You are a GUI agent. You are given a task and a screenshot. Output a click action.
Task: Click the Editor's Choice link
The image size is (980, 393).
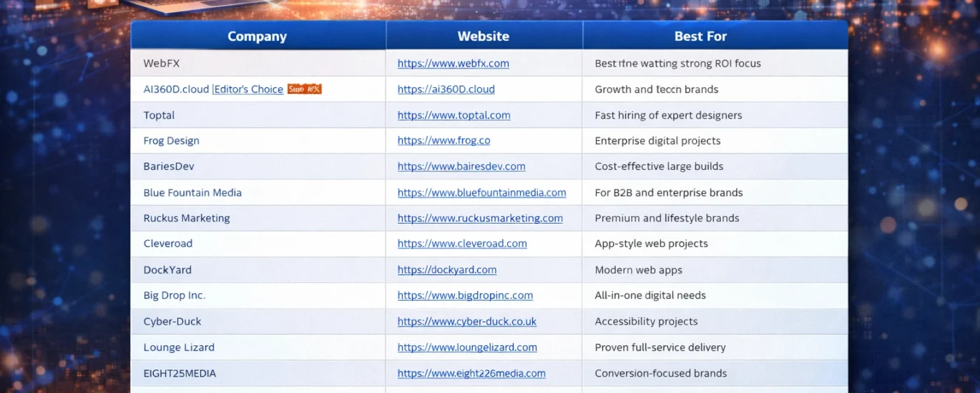(249, 89)
